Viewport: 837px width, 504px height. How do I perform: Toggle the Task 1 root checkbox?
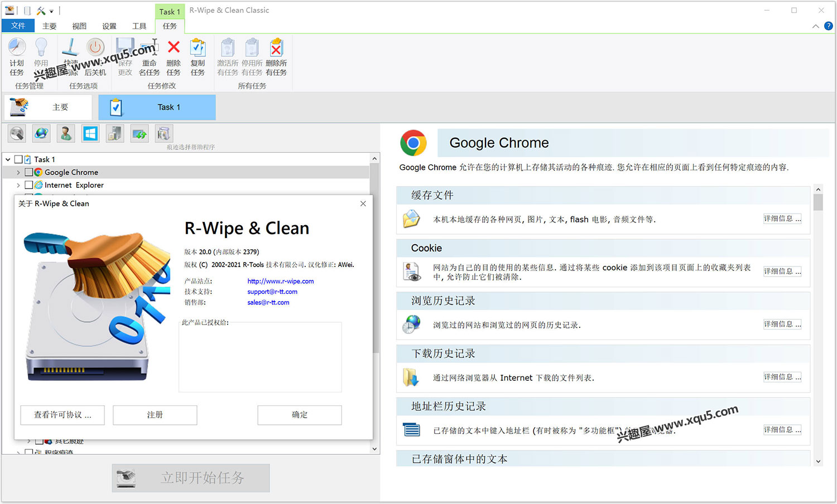(x=18, y=159)
